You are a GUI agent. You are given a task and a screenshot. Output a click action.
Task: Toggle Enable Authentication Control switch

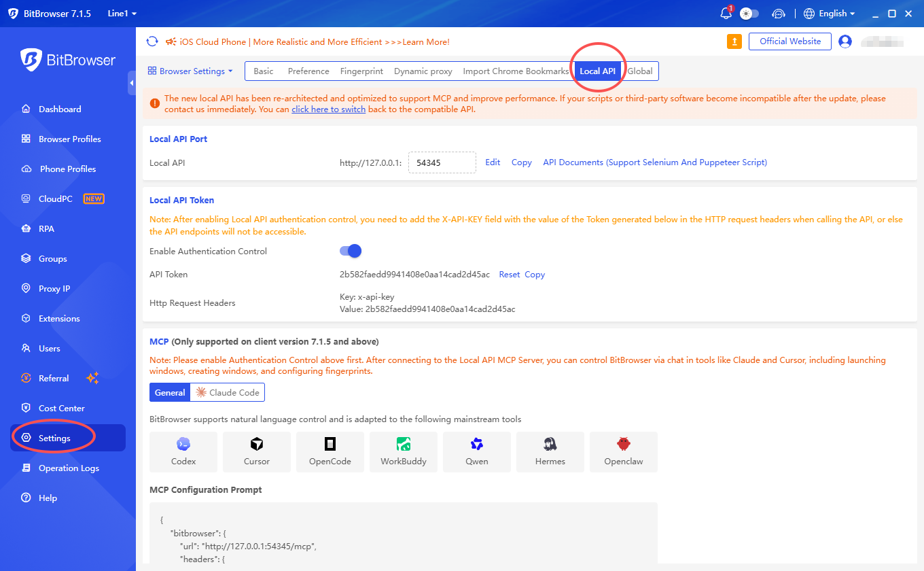tap(351, 251)
